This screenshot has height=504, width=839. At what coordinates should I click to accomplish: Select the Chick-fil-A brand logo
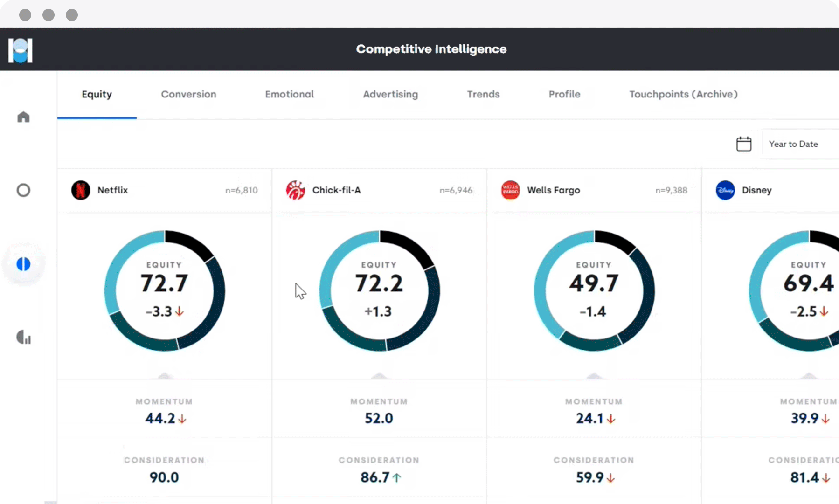296,190
